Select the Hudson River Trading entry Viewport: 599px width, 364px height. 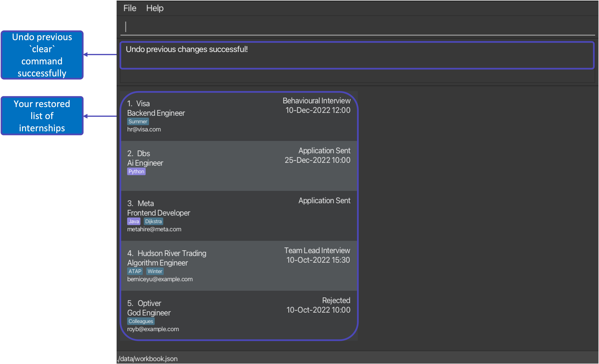click(239, 266)
